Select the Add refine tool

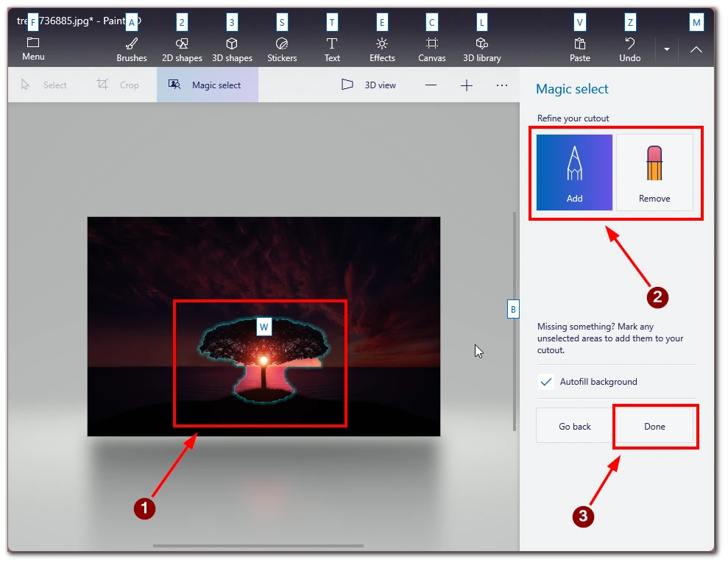click(574, 173)
